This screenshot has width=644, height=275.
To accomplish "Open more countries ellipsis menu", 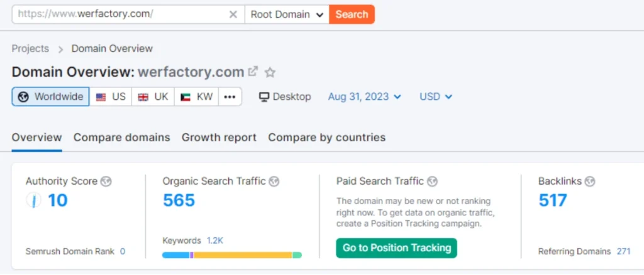I will 230,97.
